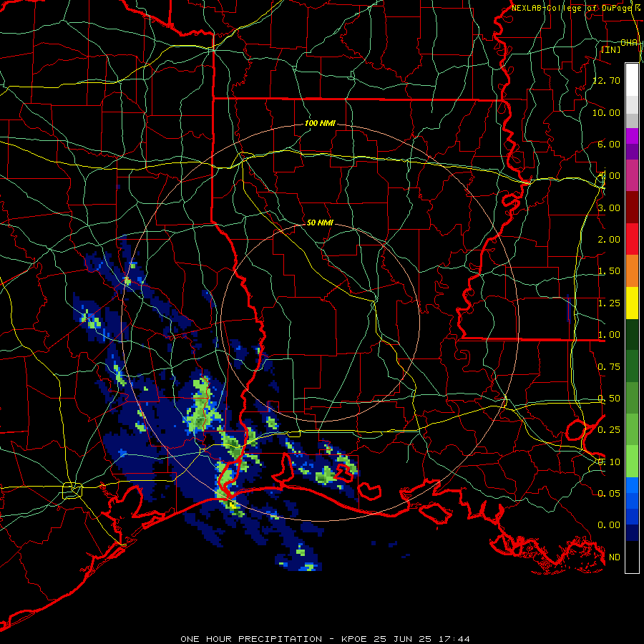Select the black ND swatch at legend bottom

(632, 557)
